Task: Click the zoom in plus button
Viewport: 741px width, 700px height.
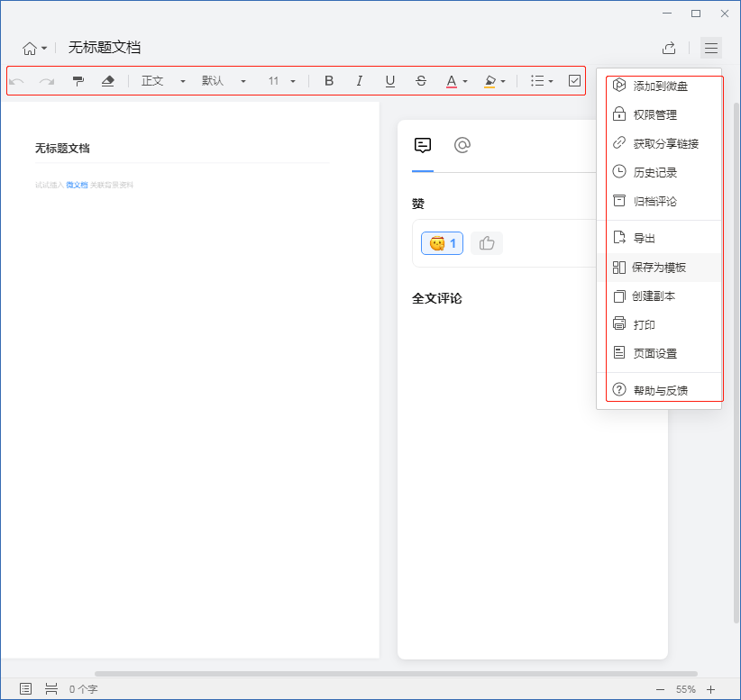Action: [710, 689]
